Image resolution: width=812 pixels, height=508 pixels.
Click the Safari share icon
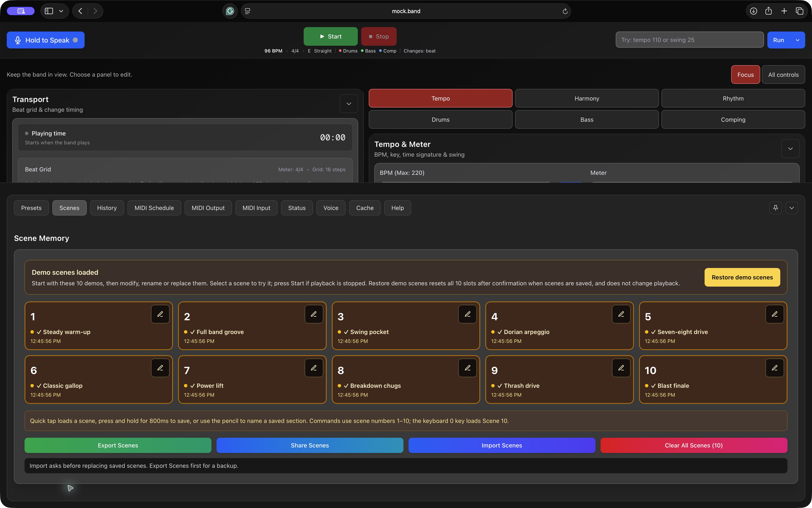coord(769,11)
